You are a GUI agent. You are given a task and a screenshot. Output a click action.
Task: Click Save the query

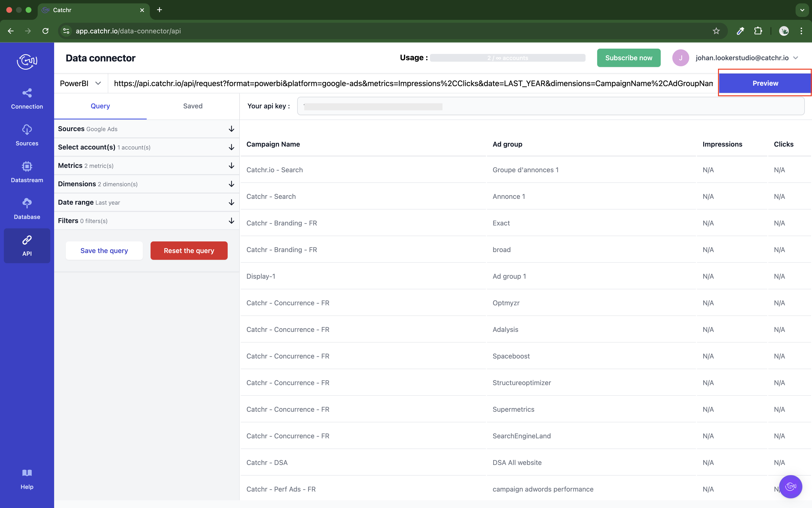104,251
